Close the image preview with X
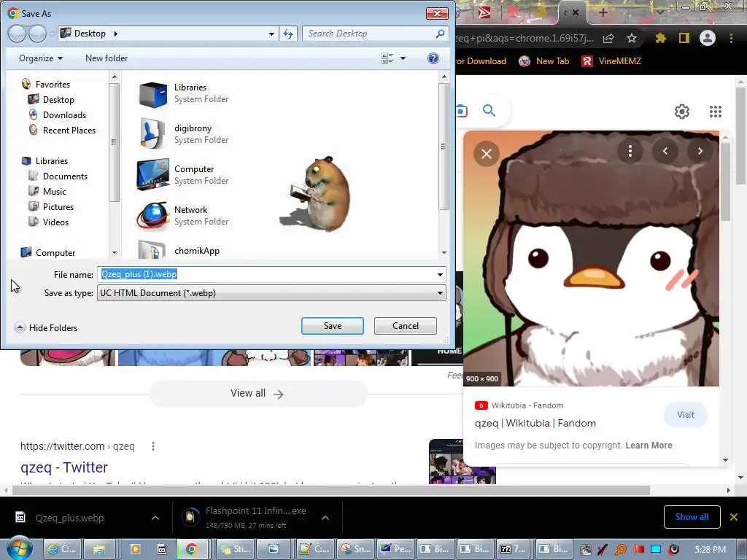Image resolution: width=747 pixels, height=560 pixels. 487,154
